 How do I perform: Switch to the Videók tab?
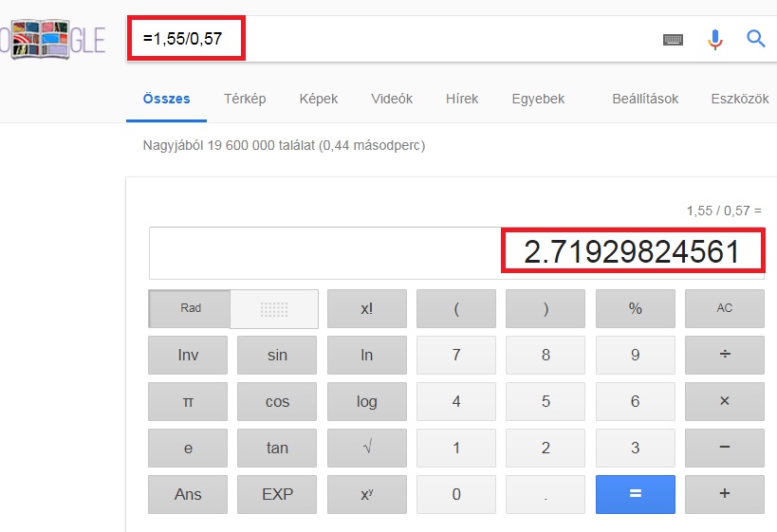point(392,99)
